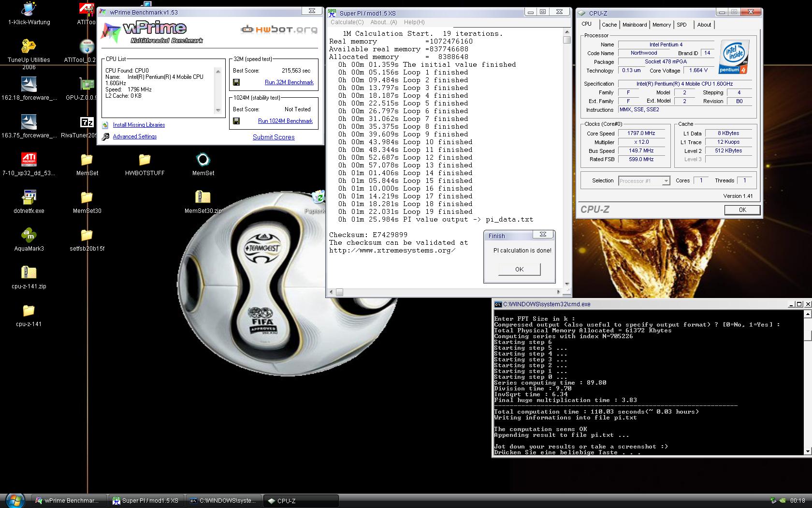The height and width of the screenshot is (508, 812).
Task: Click save icon beside Run 1024M Benchmark
Action: click(x=236, y=121)
